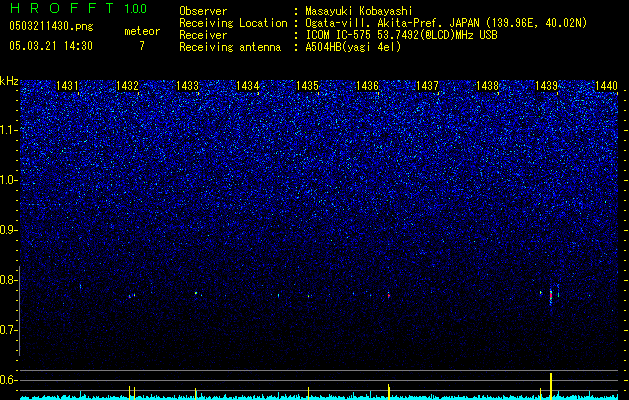Click the 'Receiving Location' field label
The height and width of the screenshot is (400, 629).
pyautogui.click(x=233, y=23)
